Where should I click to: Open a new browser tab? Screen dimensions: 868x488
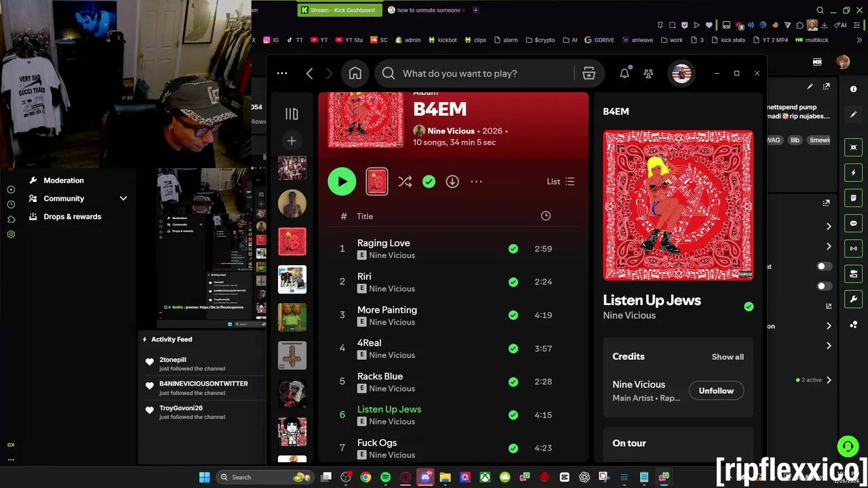coord(475,10)
